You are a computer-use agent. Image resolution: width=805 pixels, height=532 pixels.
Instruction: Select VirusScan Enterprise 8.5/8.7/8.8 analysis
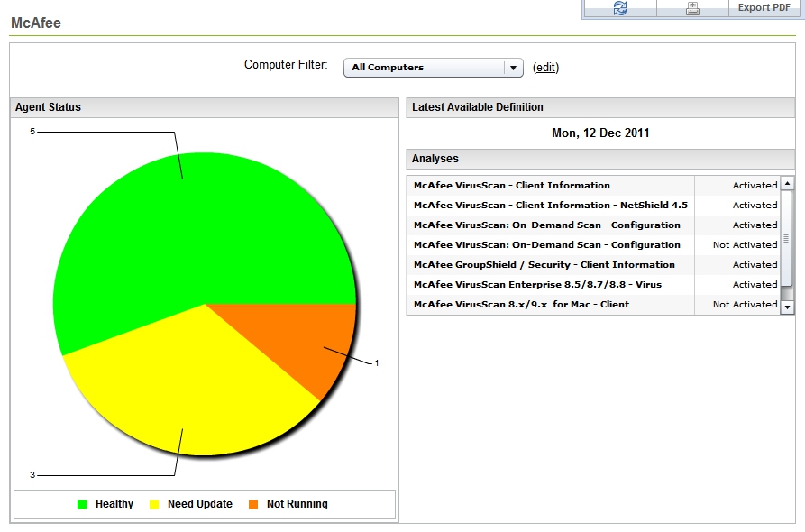click(537, 284)
